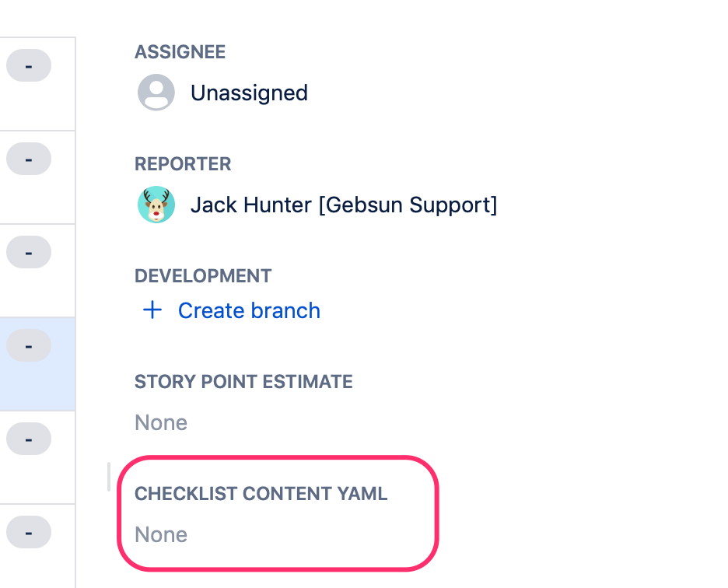Select the DEVELOPMENT section header
Screen dimensions: 728x588
click(x=203, y=276)
